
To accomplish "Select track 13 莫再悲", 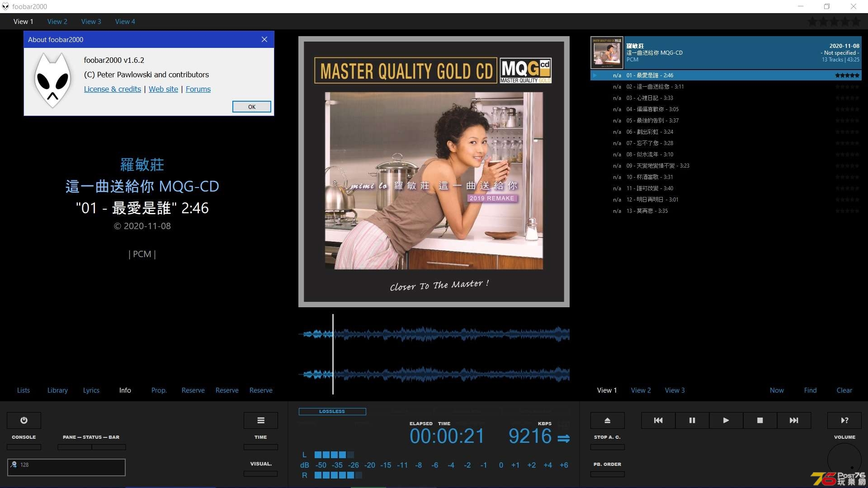I will pyautogui.click(x=726, y=211).
